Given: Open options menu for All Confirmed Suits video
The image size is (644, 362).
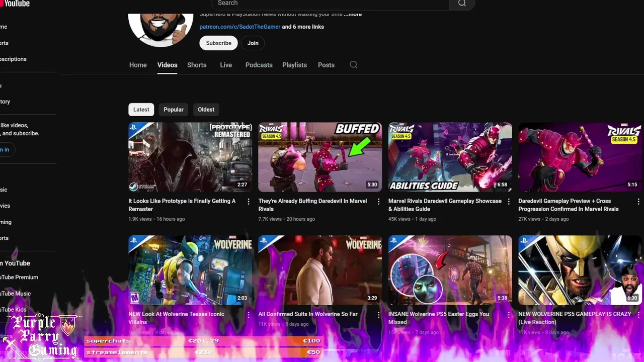Looking at the screenshot, I should tap(379, 314).
